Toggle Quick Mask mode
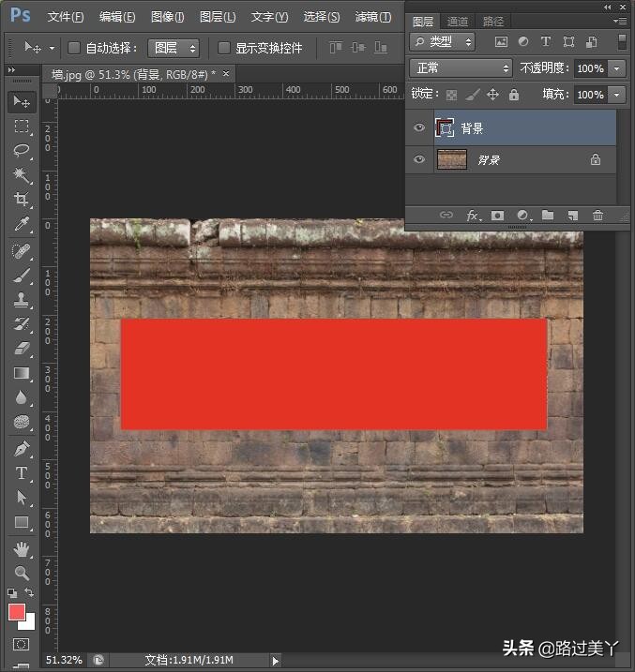This screenshot has width=635, height=672. (x=21, y=644)
